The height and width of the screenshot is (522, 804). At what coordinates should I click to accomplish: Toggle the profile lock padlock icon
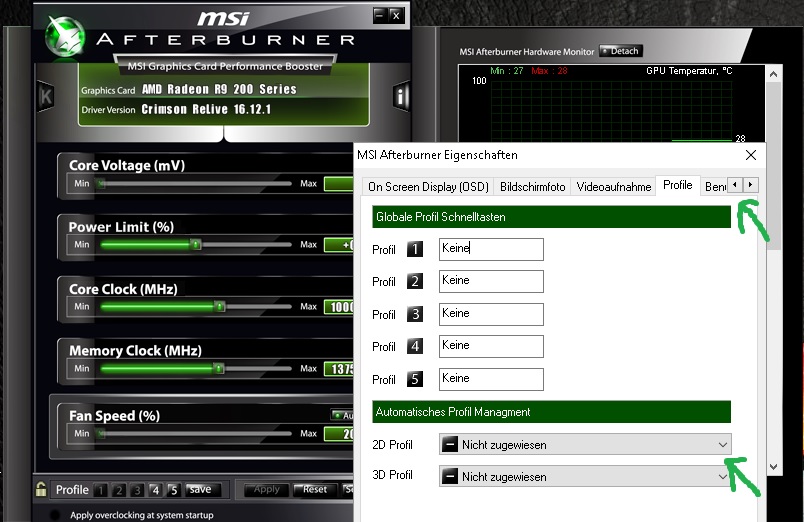point(41,489)
